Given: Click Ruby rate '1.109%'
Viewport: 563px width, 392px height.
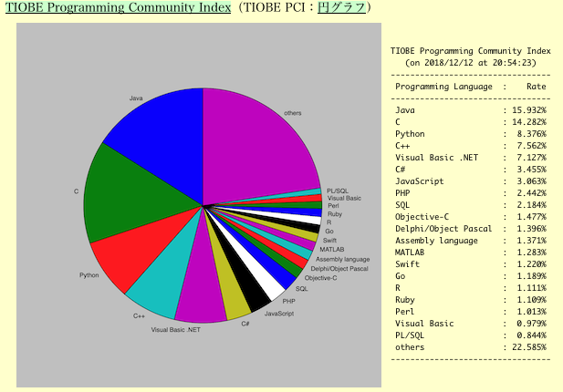Looking at the screenshot, I should [531, 299].
